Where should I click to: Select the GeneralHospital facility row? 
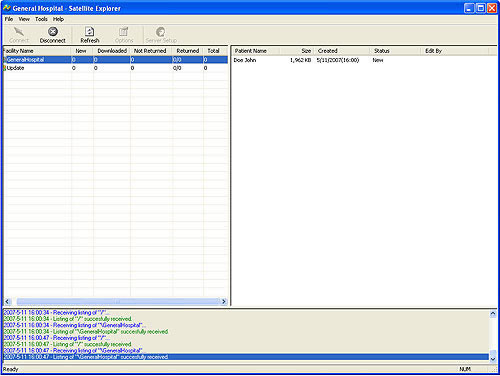[115, 60]
